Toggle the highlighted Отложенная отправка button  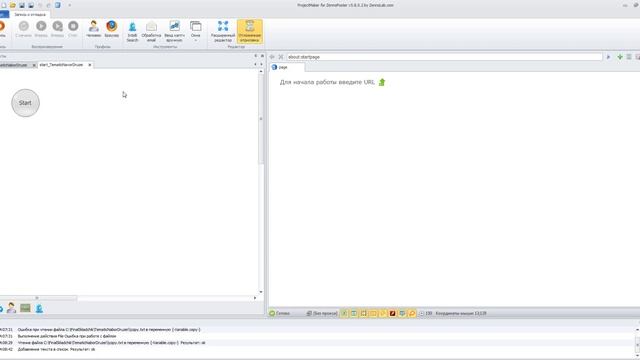(249, 31)
